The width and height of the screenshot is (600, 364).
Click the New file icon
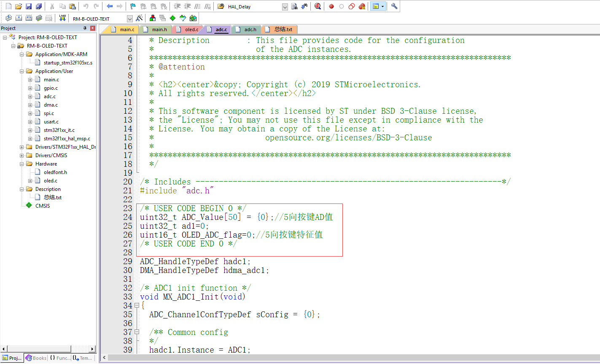8,6
